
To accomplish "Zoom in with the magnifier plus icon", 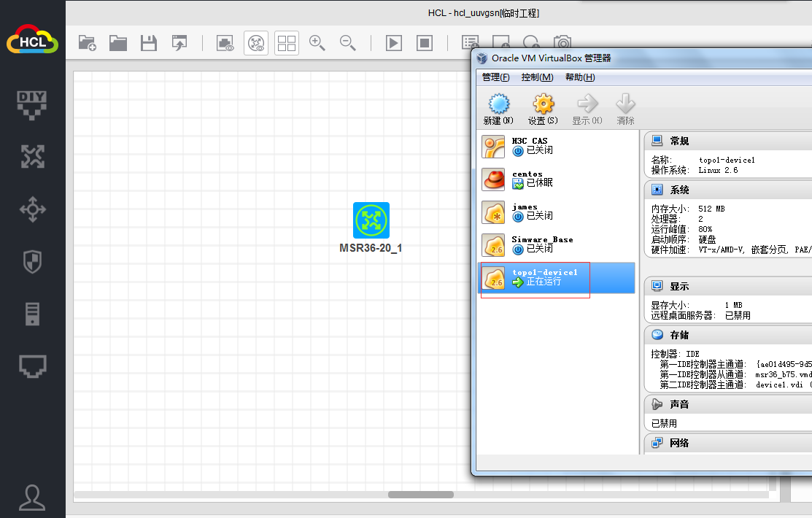I will pyautogui.click(x=317, y=43).
